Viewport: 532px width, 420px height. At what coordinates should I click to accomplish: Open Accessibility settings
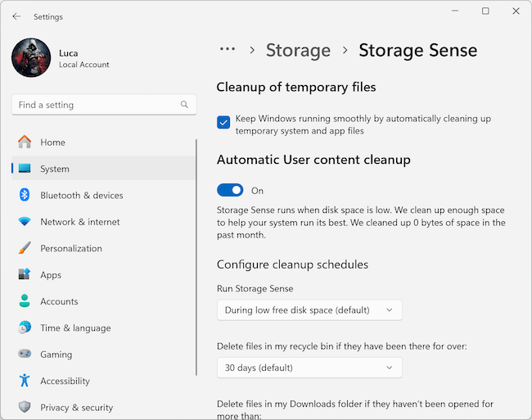[103, 381]
